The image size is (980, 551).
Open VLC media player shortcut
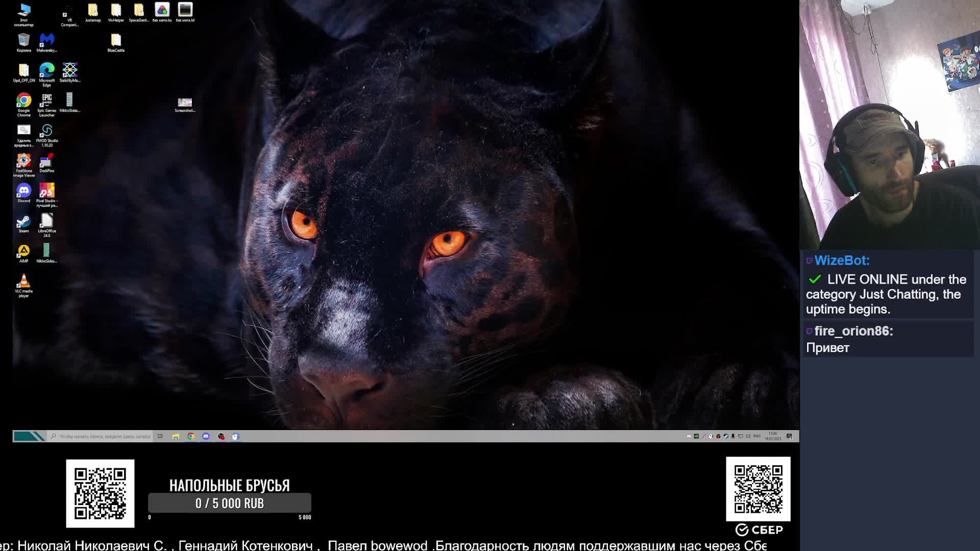(23, 281)
